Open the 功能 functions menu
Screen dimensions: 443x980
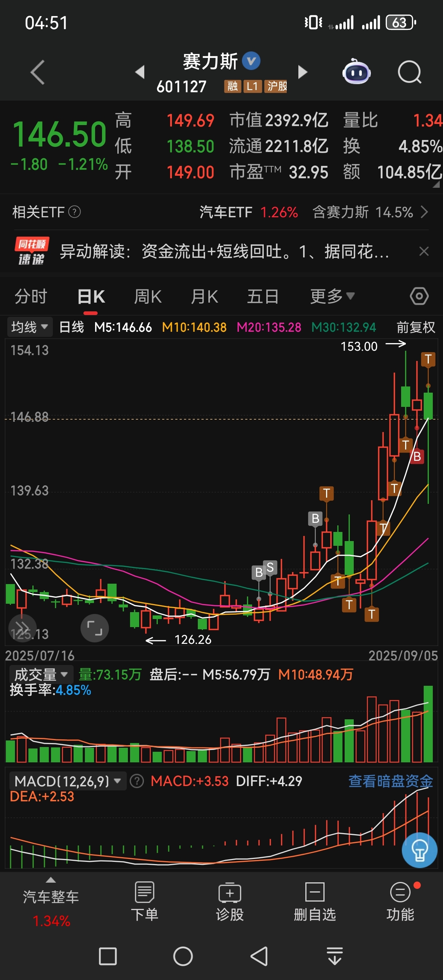(x=400, y=902)
